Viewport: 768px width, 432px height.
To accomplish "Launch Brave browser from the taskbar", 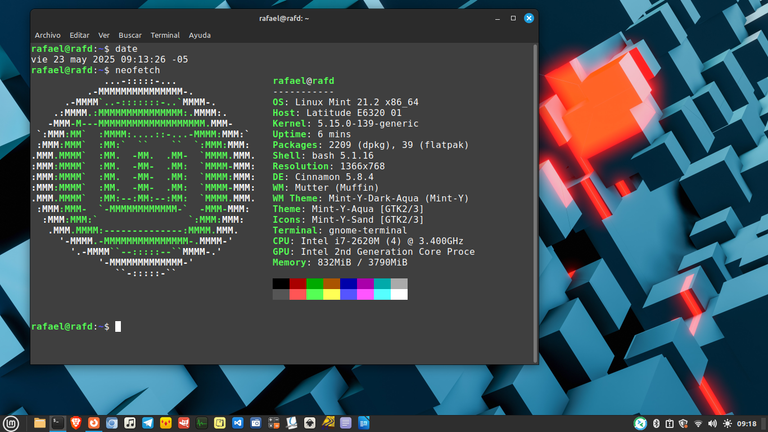I will [x=76, y=423].
